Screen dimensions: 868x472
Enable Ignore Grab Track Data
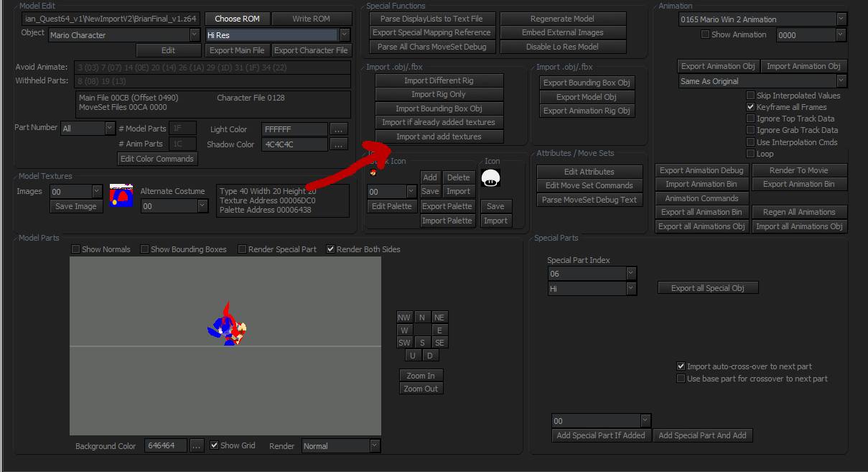751,130
